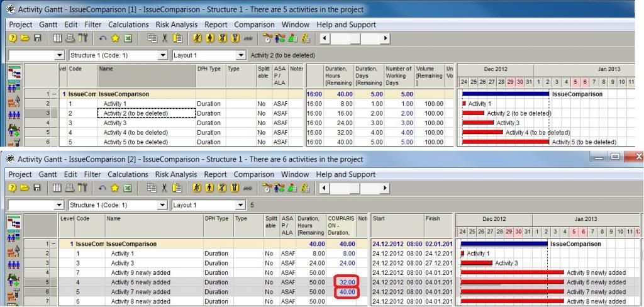This screenshot has width=644, height=307.
Task: Select the Activity 2 (to be deleted) name cell
Action: pyautogui.click(x=147, y=113)
